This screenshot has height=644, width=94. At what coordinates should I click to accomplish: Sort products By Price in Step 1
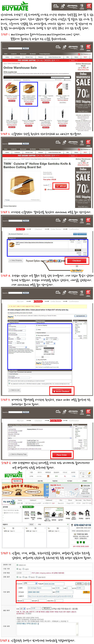pyautogui.click(x=27, y=80)
